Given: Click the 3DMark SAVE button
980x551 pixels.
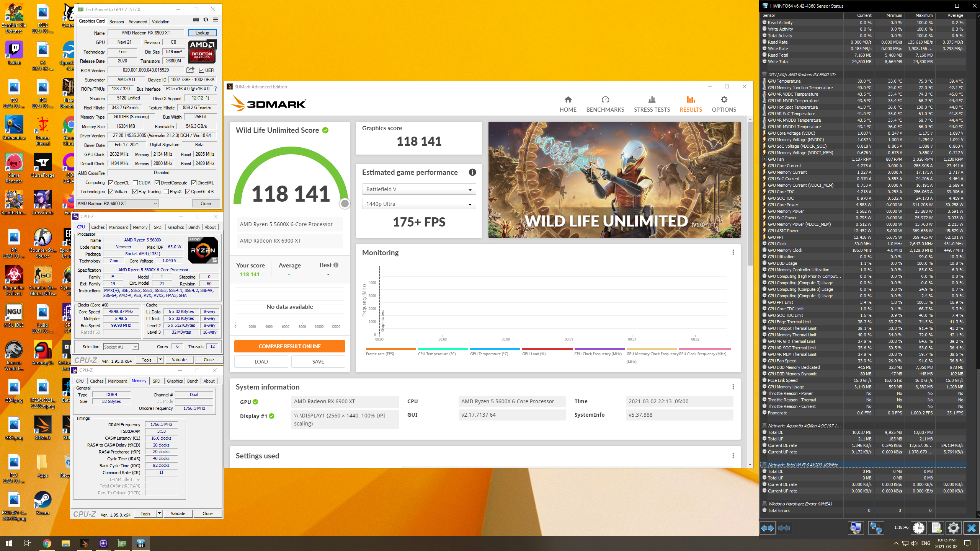Looking at the screenshot, I should (318, 362).
